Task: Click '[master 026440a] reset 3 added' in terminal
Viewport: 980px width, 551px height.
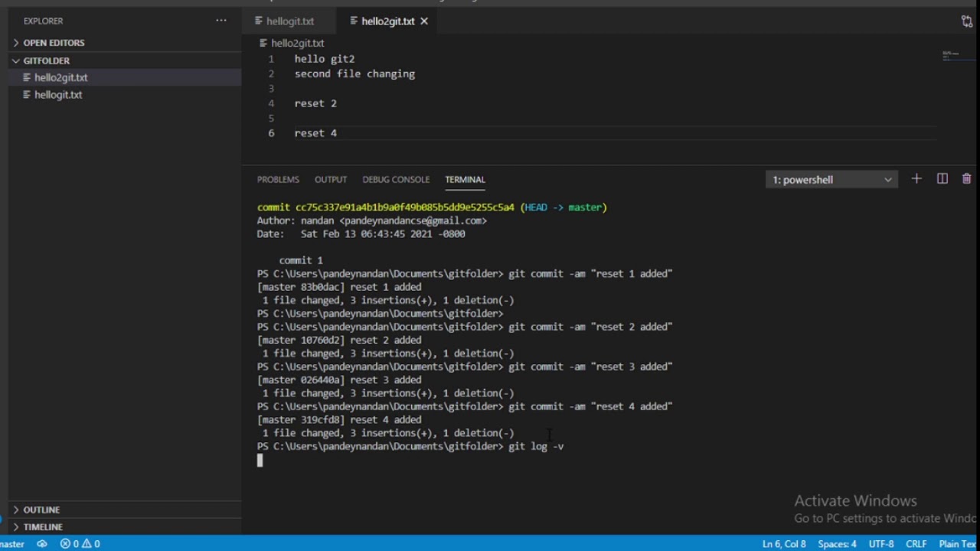Action: pyautogui.click(x=339, y=380)
